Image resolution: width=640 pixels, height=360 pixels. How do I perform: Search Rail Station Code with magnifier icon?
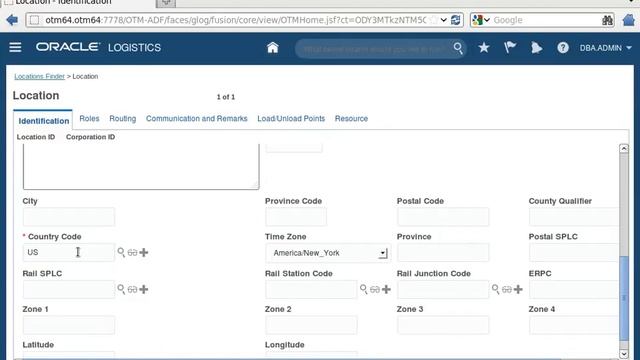pyautogui.click(x=364, y=289)
